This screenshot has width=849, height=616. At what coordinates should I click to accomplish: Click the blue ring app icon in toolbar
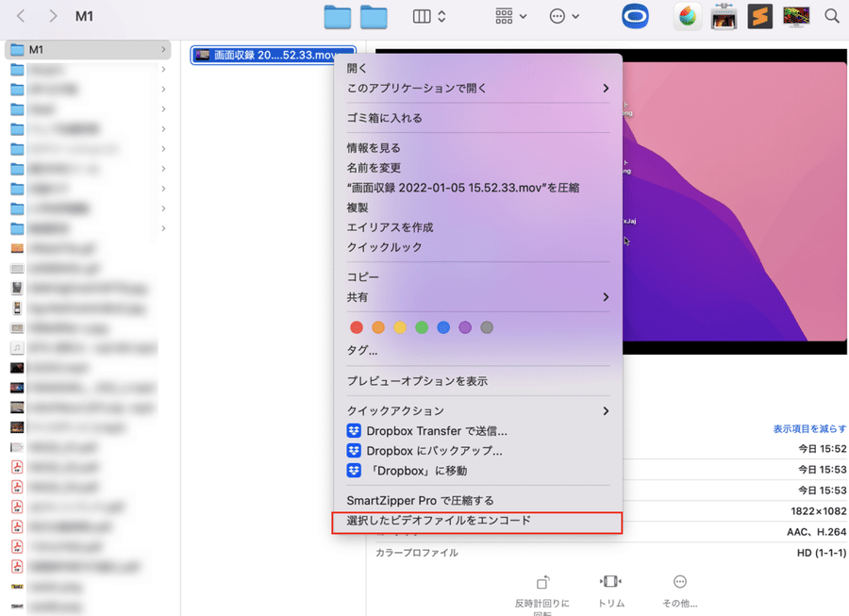(x=636, y=16)
